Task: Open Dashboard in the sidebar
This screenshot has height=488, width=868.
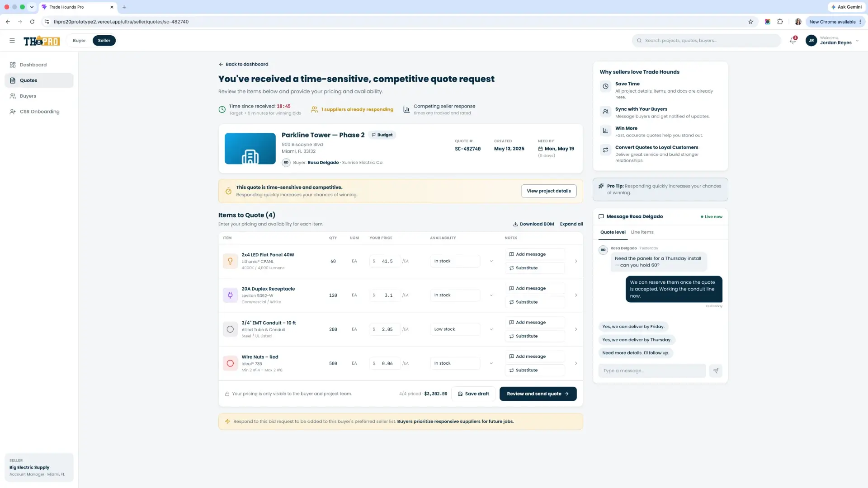Action: click(39, 65)
